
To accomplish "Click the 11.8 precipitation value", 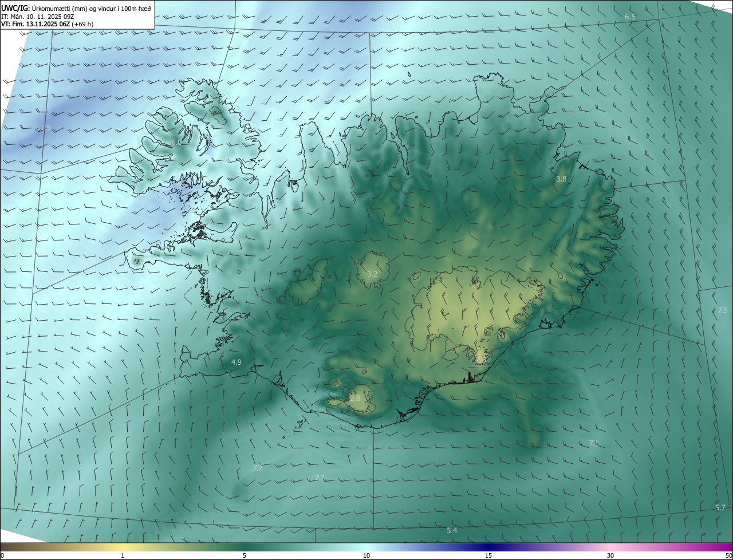I will pos(43,127).
